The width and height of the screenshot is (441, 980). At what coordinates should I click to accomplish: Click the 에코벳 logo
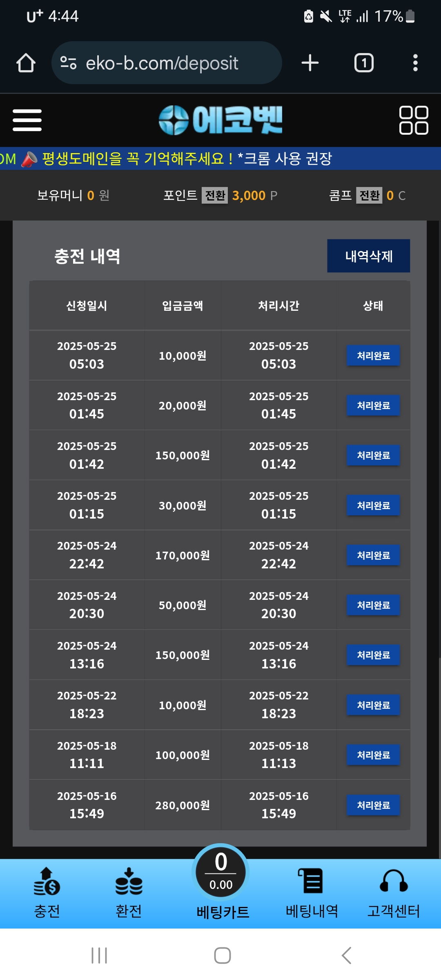click(220, 120)
